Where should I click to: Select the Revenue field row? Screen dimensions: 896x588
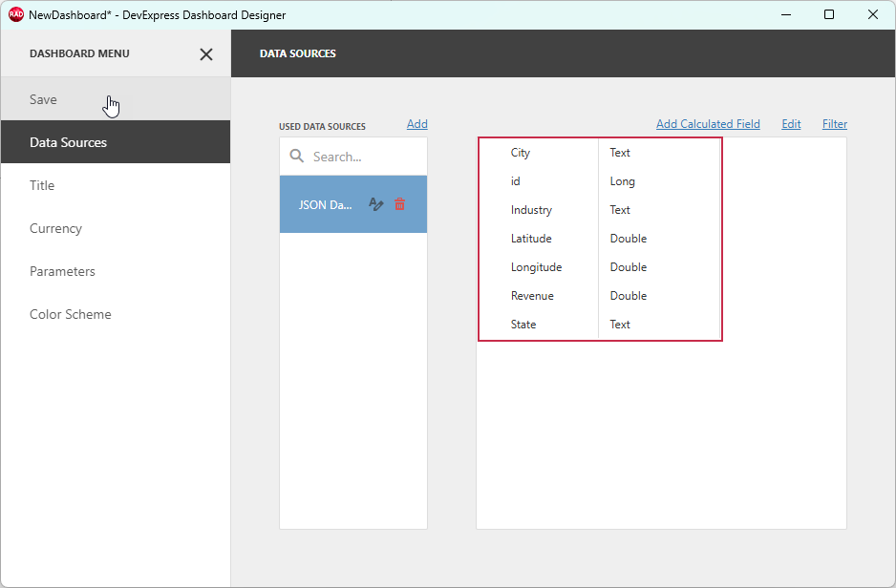click(535, 295)
